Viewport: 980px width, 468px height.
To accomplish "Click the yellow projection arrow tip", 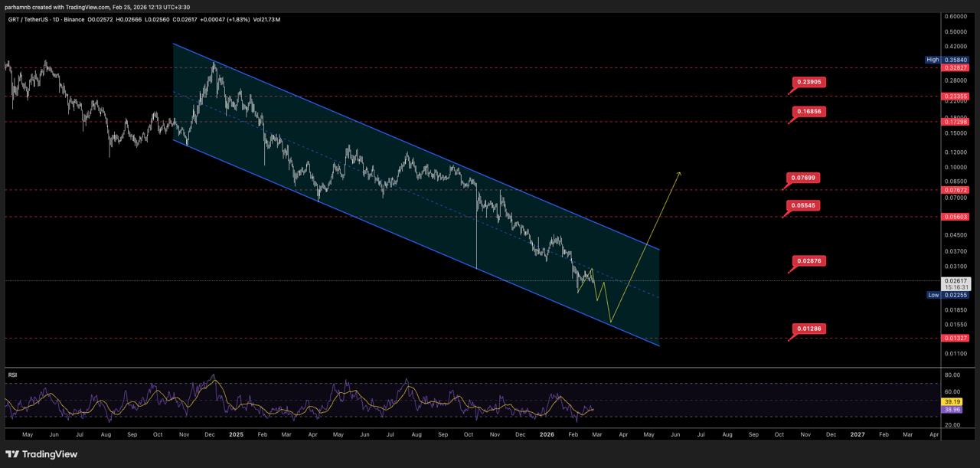I will coord(679,172).
